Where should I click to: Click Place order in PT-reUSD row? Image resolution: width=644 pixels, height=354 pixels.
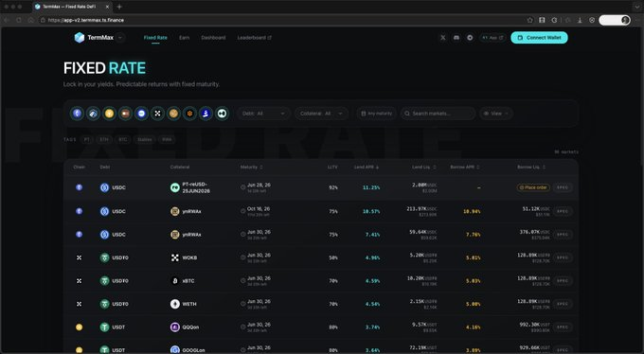tap(533, 187)
